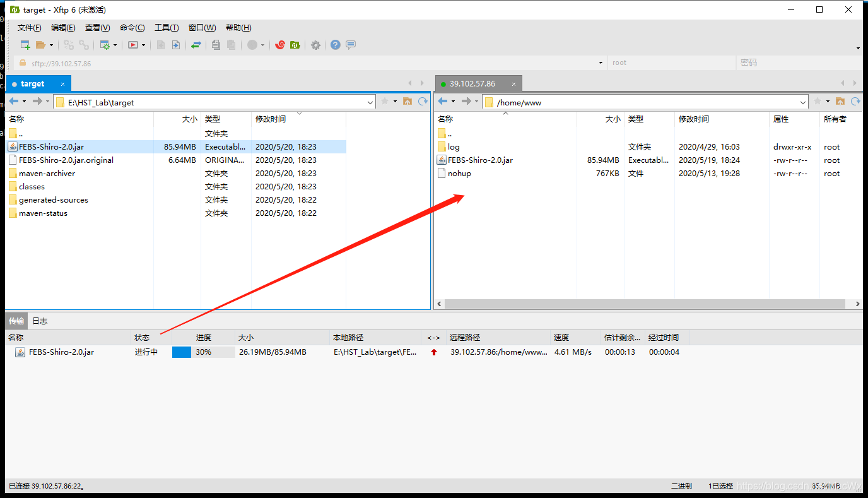
Task: Open a new session with the New icon
Action: (x=25, y=45)
